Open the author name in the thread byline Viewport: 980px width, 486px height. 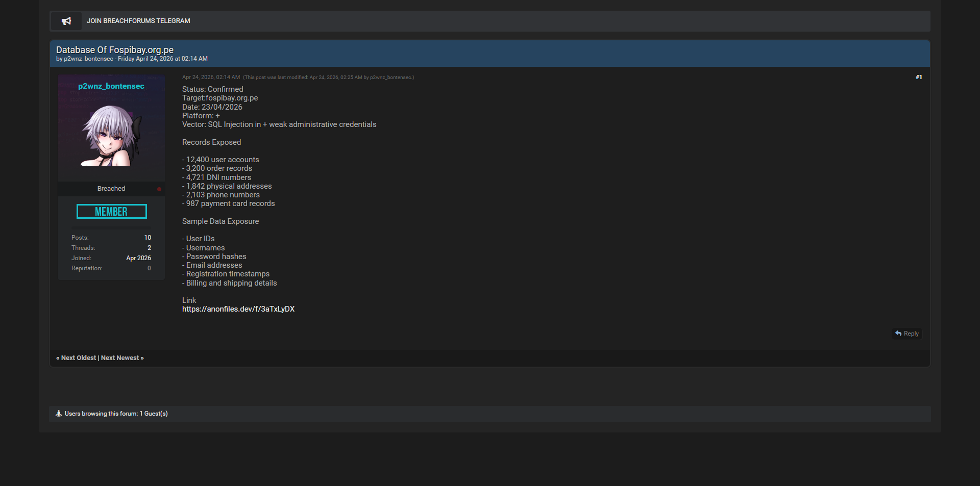click(x=88, y=59)
